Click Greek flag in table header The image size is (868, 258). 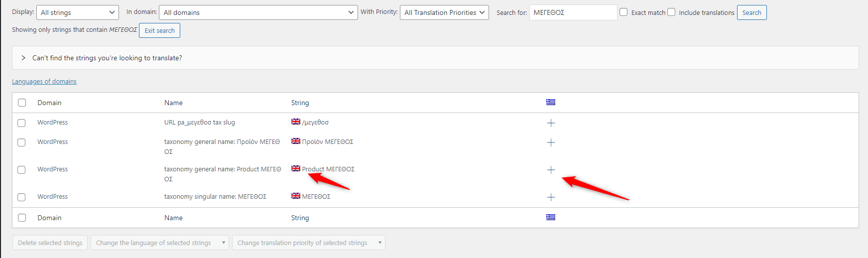coord(551,102)
